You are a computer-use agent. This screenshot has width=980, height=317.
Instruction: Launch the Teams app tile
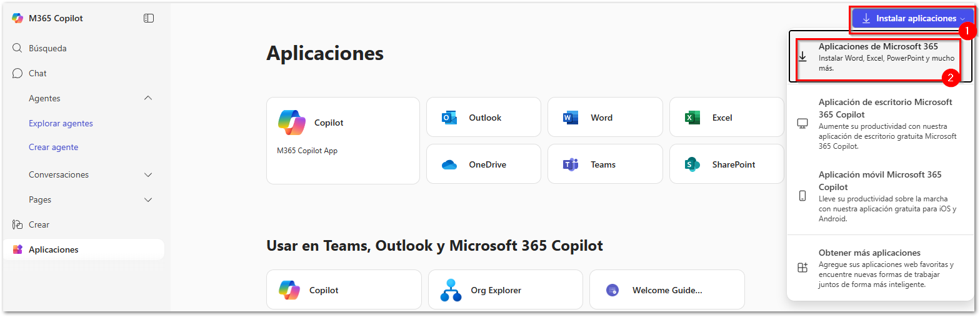pos(605,164)
